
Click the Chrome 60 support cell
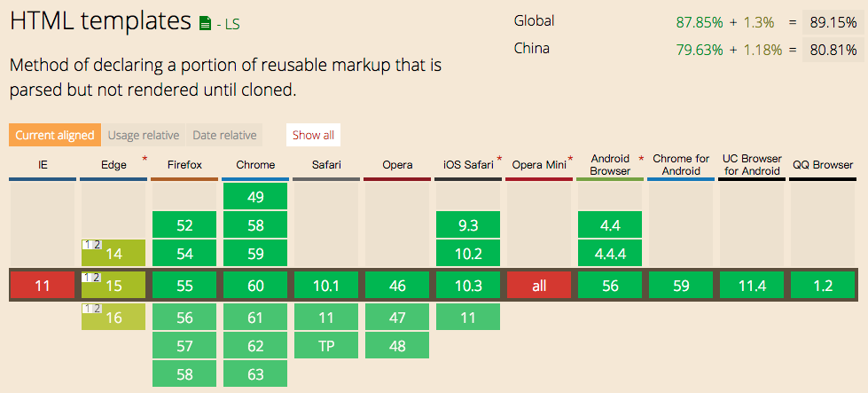click(255, 286)
